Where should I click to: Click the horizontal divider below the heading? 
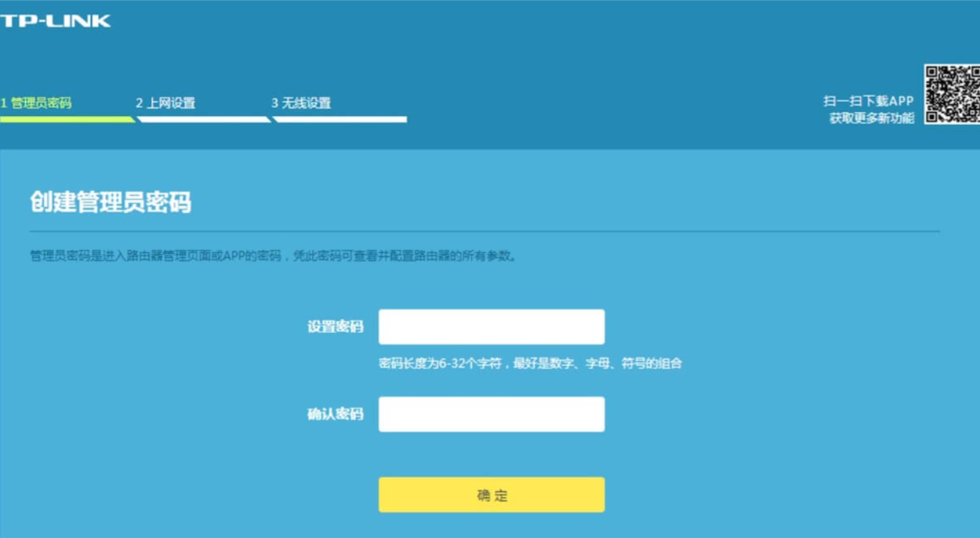pyautogui.click(x=484, y=232)
